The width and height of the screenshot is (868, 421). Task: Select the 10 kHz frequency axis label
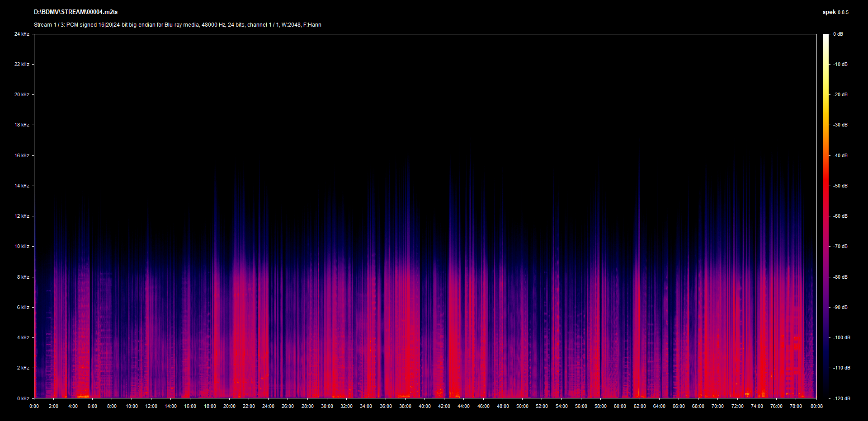(22, 246)
